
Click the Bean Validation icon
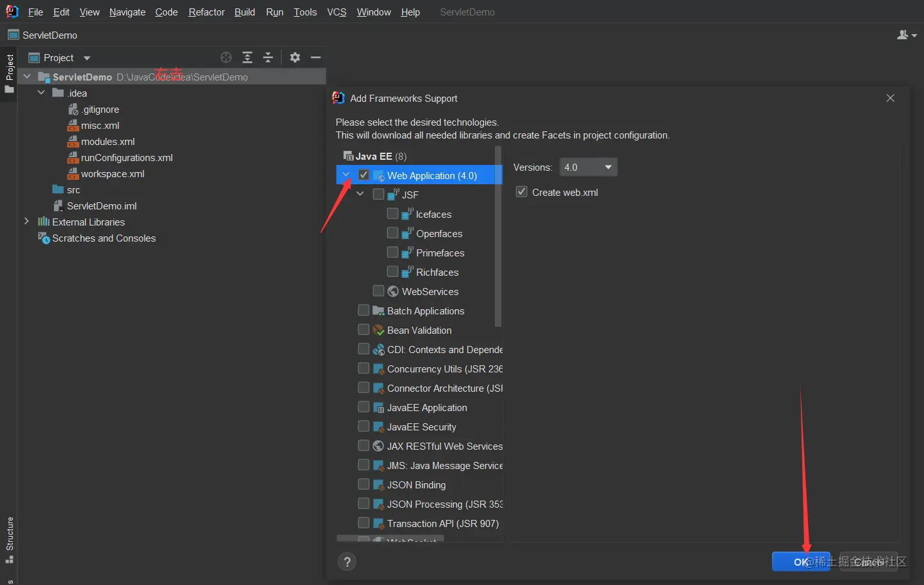tap(379, 330)
